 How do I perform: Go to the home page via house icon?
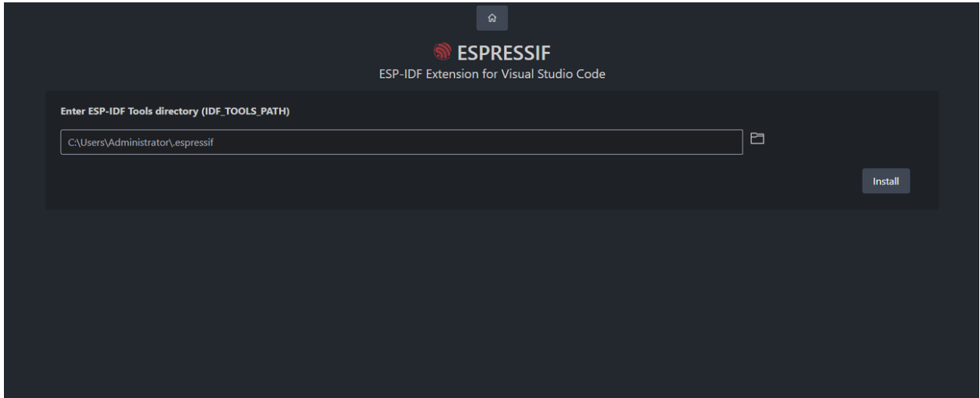tap(492, 16)
